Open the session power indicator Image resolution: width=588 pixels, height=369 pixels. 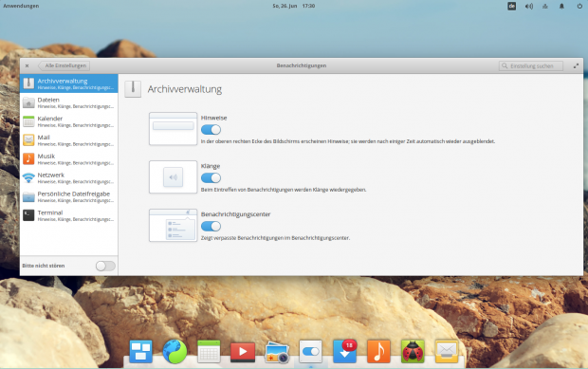pos(579,6)
